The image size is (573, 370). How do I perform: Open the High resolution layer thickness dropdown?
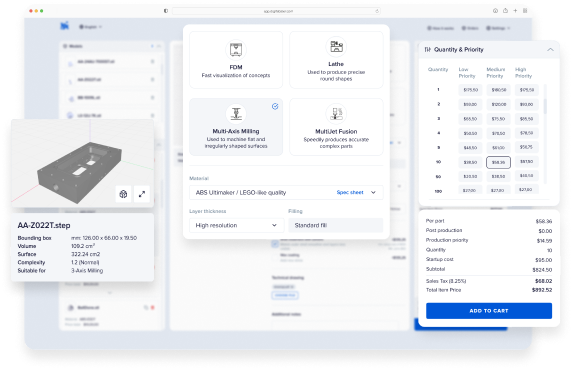236,225
